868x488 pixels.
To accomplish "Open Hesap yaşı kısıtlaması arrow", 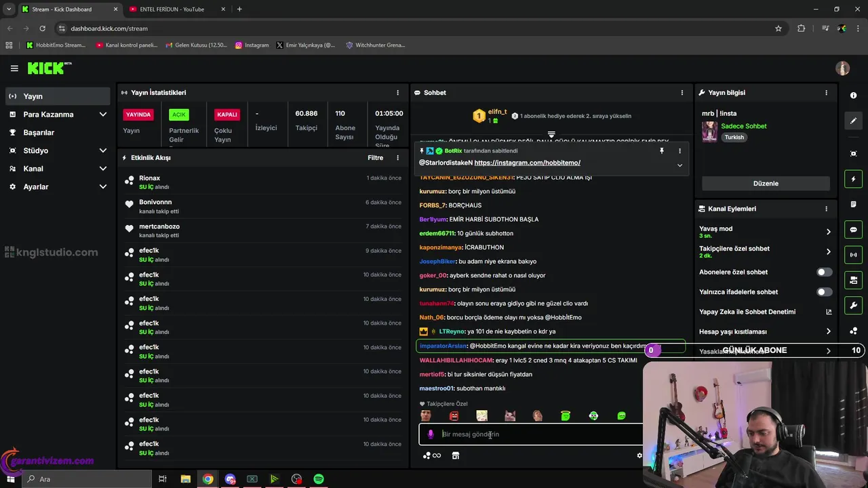I will (x=828, y=331).
